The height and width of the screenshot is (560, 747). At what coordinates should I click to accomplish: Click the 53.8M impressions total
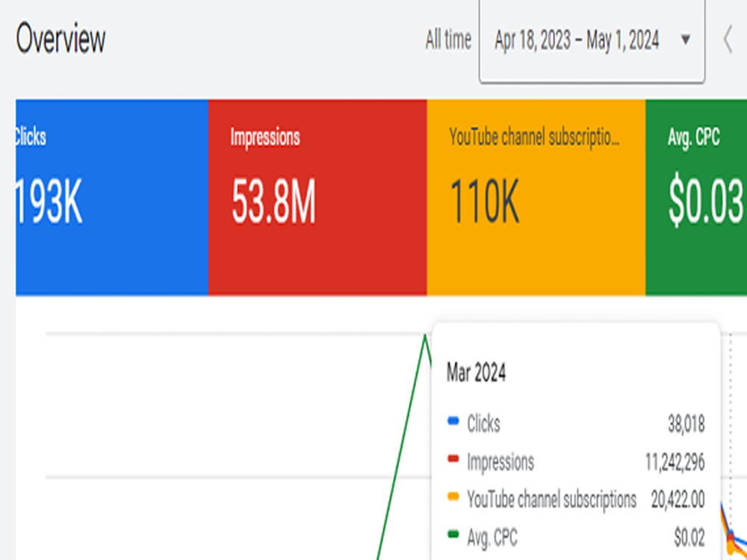273,202
